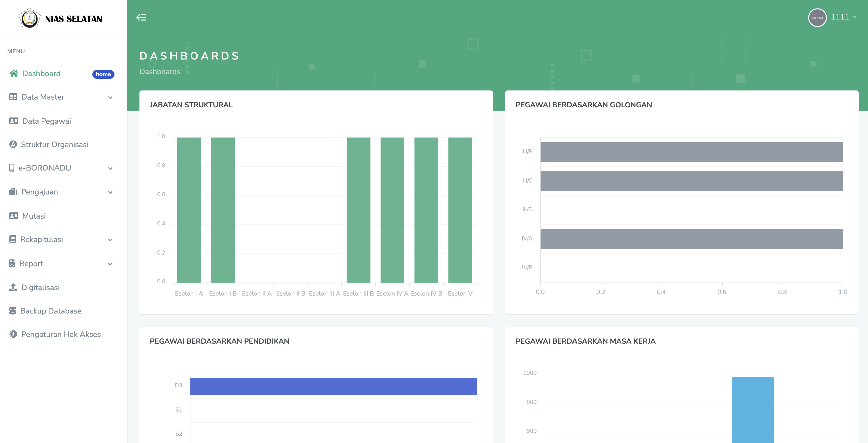Click the III/B grey bar in the Golongan chart

(x=691, y=152)
